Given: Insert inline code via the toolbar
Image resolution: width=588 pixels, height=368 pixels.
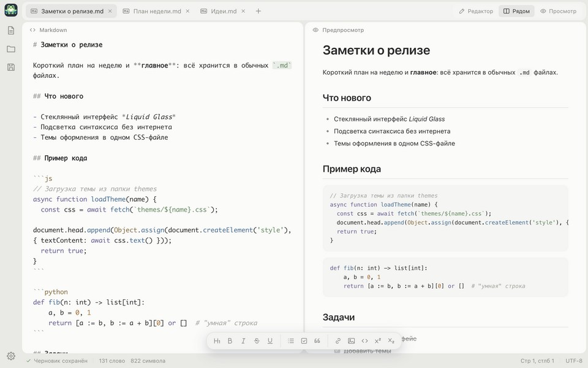Looking at the screenshot, I should click(x=364, y=341).
